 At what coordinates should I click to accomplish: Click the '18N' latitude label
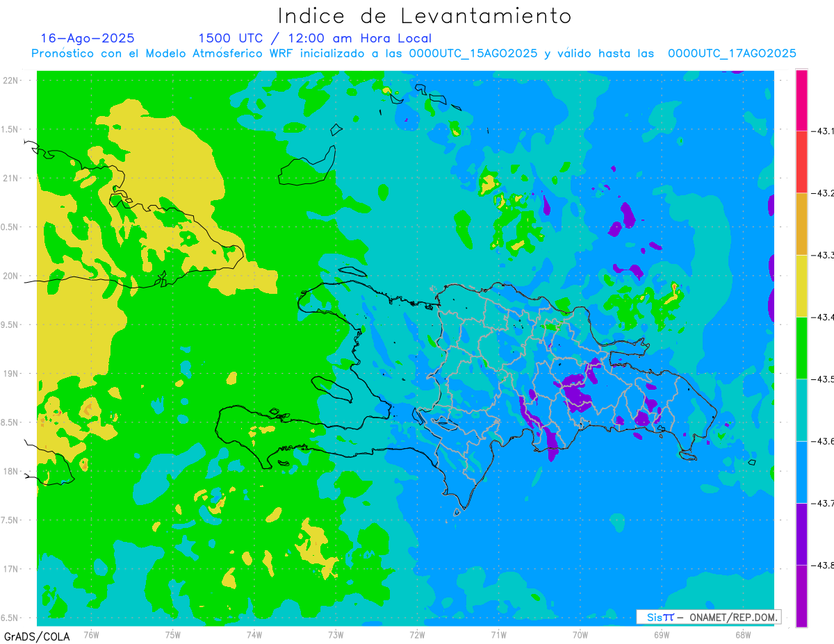tap(11, 471)
